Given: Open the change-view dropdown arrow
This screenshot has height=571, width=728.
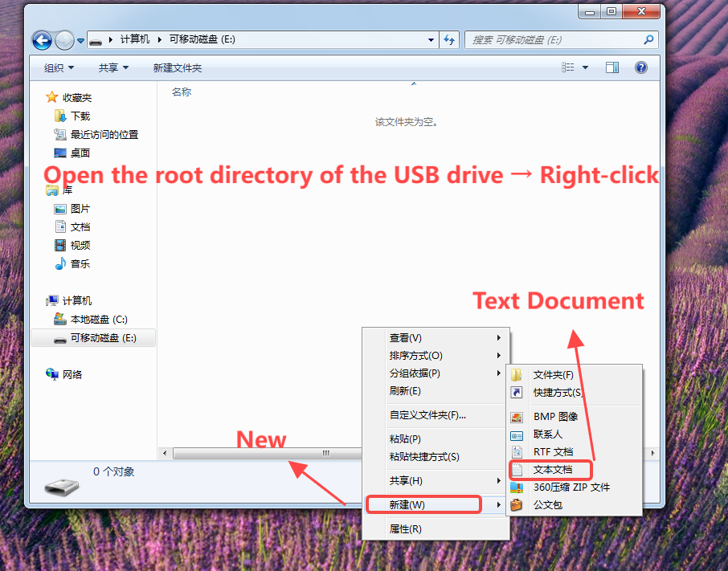Looking at the screenshot, I should pyautogui.click(x=586, y=67).
